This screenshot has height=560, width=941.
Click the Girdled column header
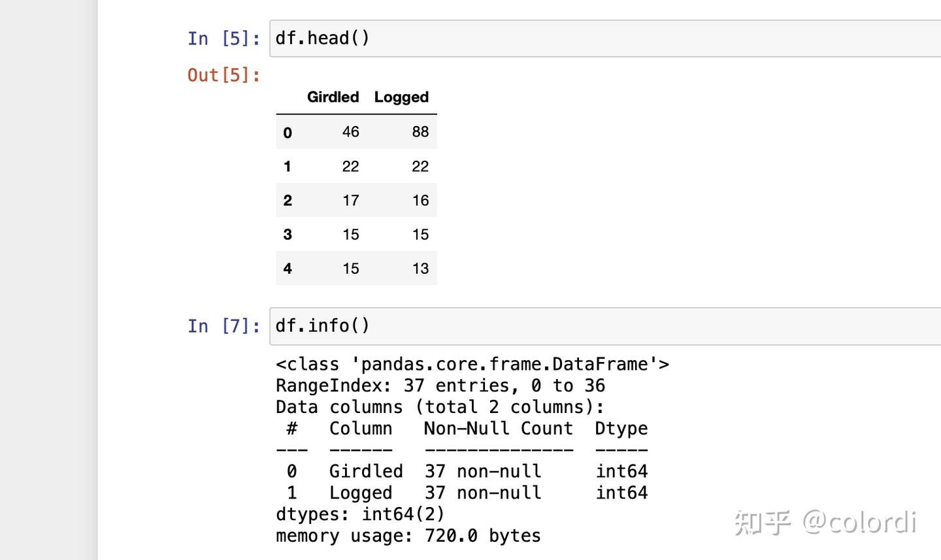coord(333,97)
